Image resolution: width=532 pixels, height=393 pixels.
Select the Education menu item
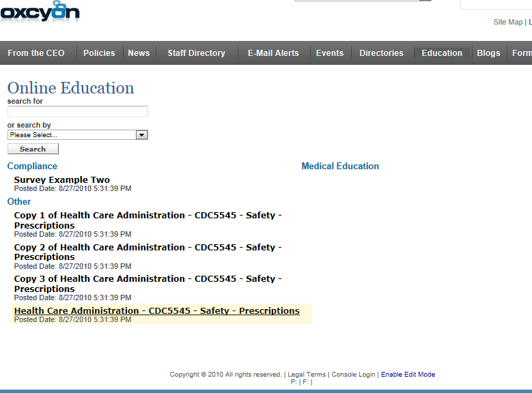click(442, 53)
